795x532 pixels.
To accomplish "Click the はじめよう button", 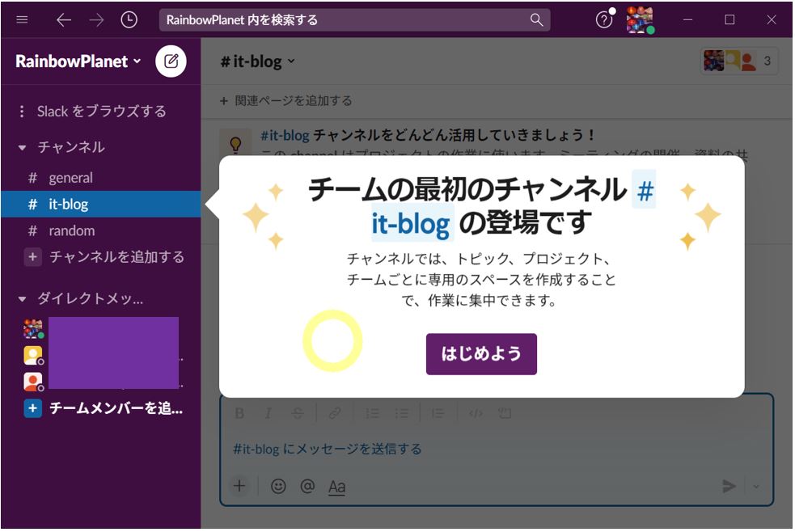I will click(x=481, y=354).
